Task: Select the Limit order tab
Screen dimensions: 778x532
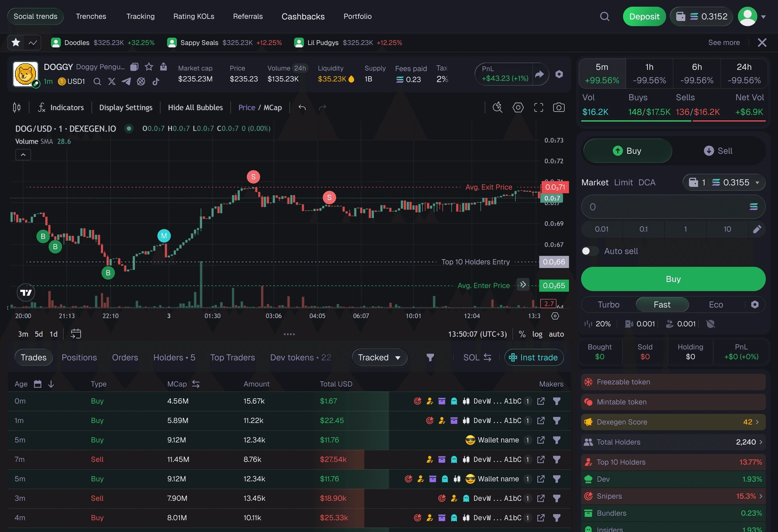Action: [624, 182]
